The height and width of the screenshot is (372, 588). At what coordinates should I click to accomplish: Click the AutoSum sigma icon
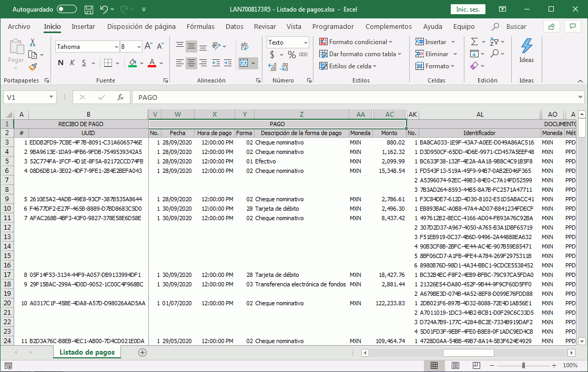[x=474, y=42]
